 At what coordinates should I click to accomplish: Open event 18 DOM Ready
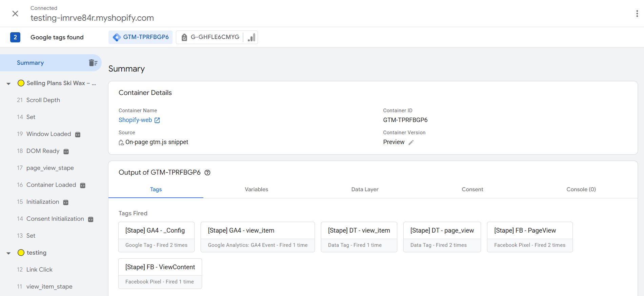coord(38,151)
